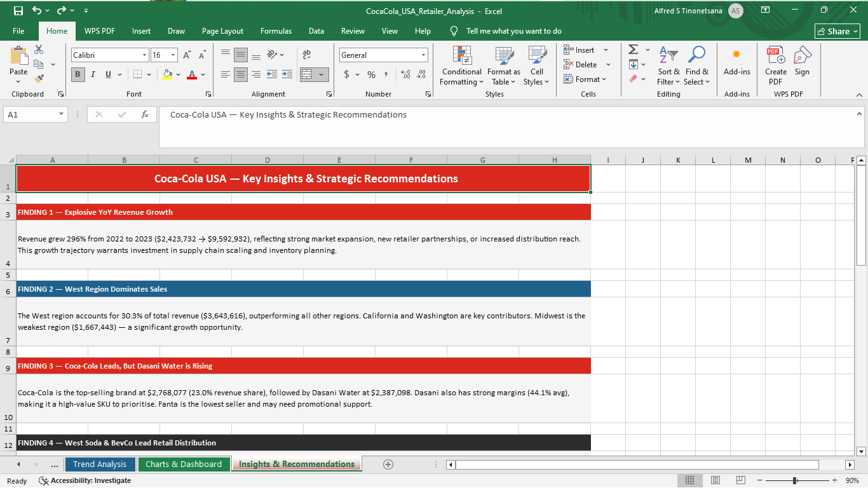Switch to Charts & Dashboard sheet
Viewport: 868px width, 488px height.
[x=184, y=464]
